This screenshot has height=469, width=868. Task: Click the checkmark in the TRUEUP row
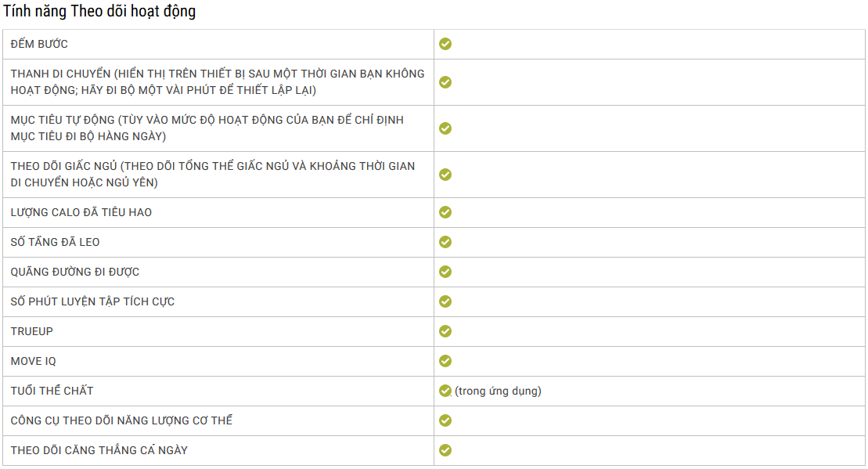click(x=445, y=331)
